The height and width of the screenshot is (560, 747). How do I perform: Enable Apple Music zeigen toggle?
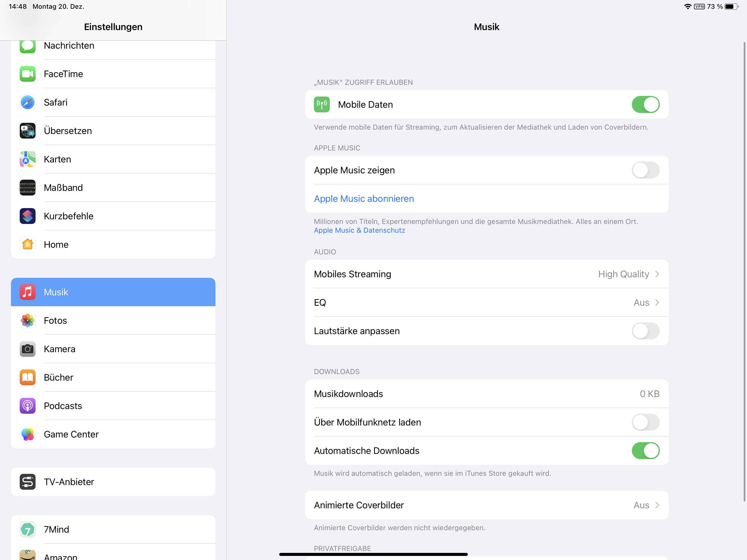645,170
